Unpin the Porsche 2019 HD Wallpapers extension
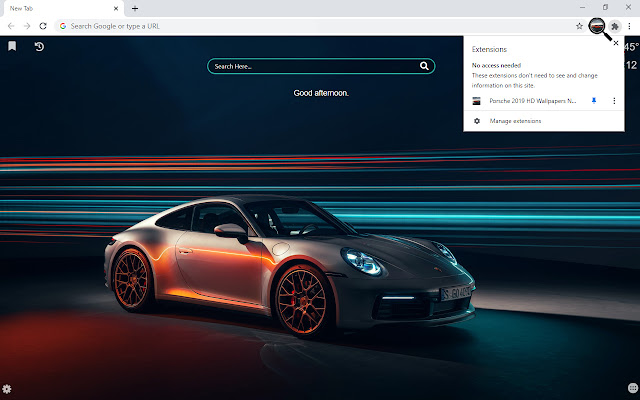This screenshot has height=400, width=640. click(594, 100)
